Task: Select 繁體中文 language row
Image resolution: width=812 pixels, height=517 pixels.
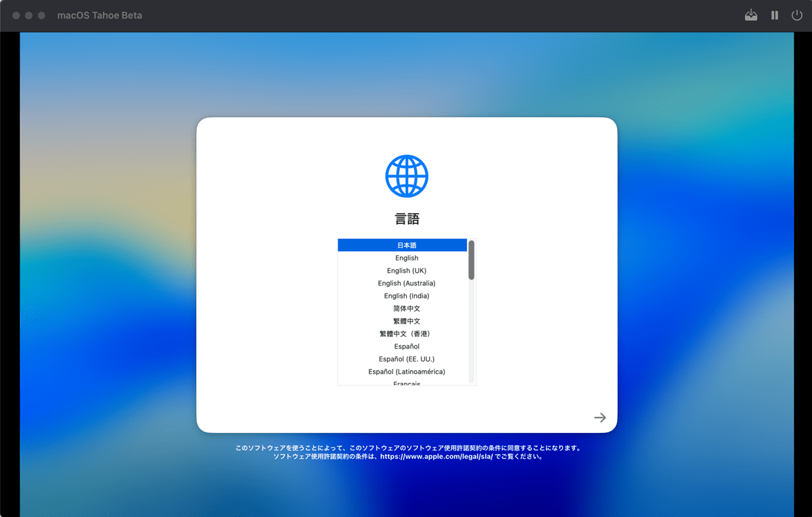Action: coord(403,321)
